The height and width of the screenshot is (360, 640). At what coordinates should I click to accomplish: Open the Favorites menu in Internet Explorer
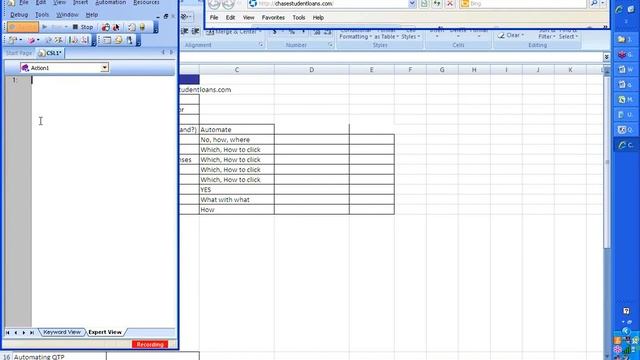(273, 18)
